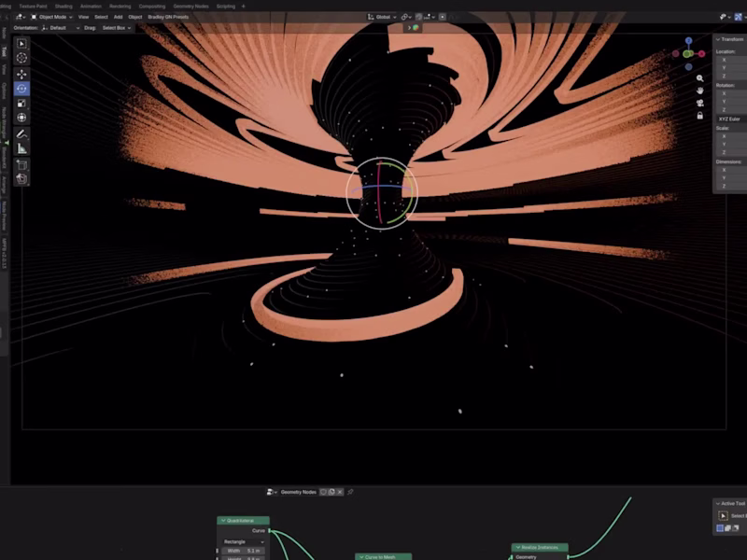The width and height of the screenshot is (747, 560).
Task: Click the fake user shield icon
Action: 323,492
